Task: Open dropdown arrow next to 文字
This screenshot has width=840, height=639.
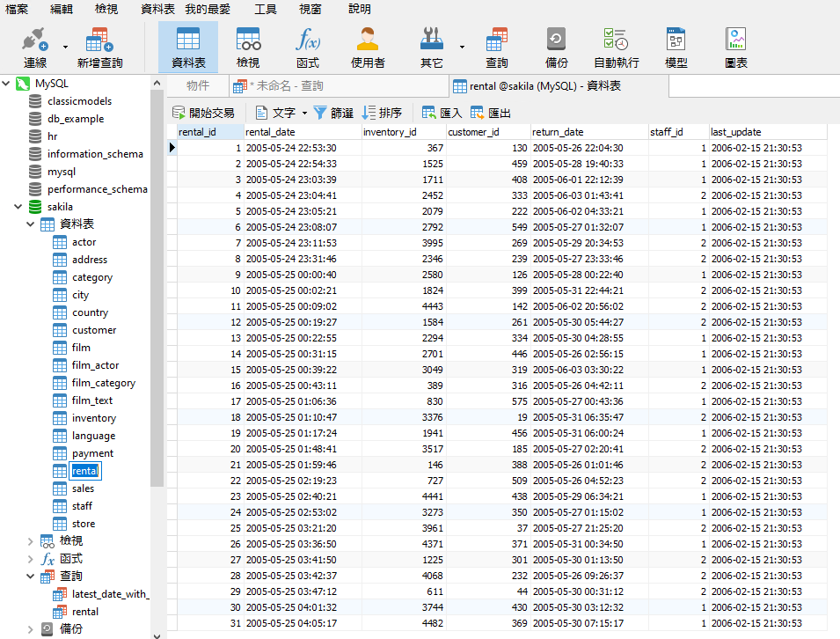Action: pyautogui.click(x=304, y=113)
